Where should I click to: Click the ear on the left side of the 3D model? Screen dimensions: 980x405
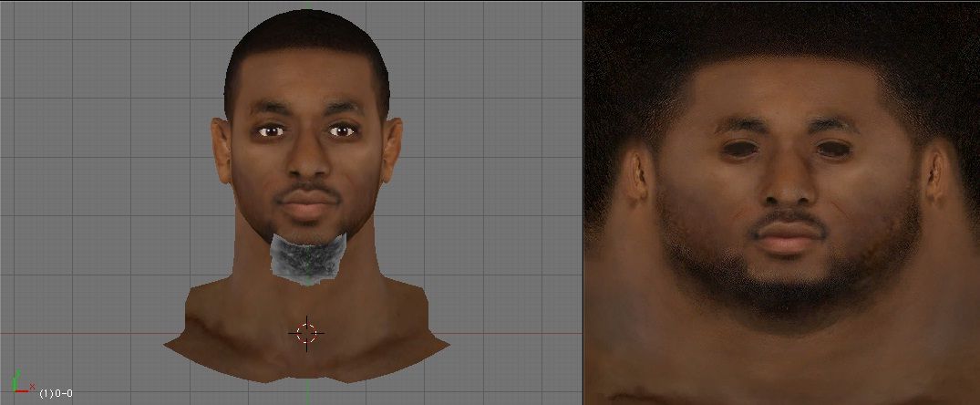220,150
